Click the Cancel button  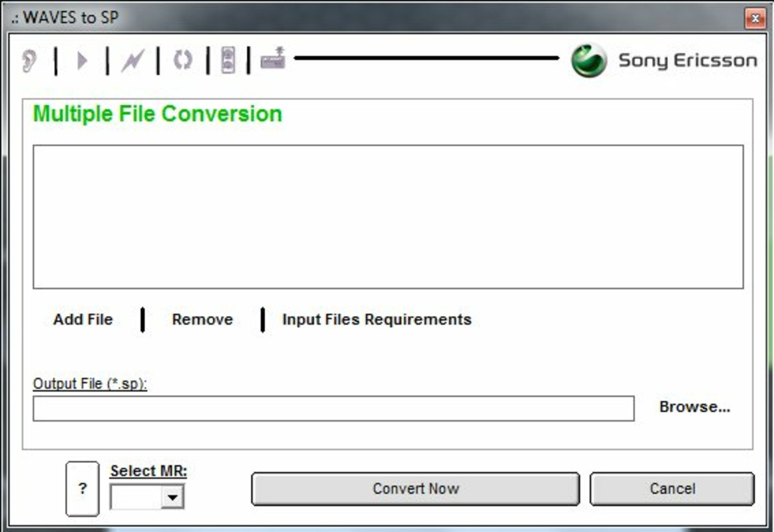click(x=672, y=489)
